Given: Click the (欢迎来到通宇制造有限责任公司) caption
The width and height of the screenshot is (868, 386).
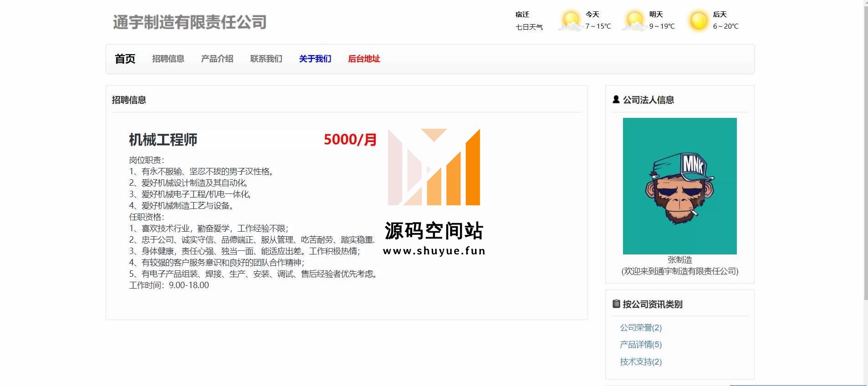Looking at the screenshot, I should point(679,271).
